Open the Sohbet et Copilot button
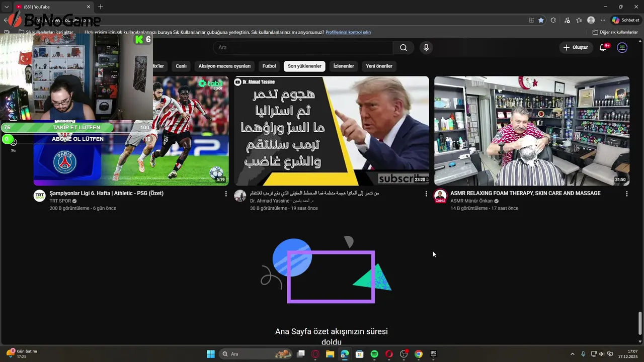Viewport: 644px width, 362px height. [x=625, y=20]
